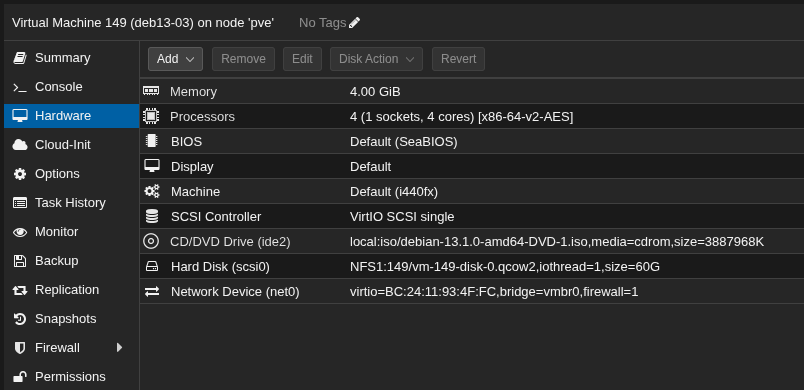Select the 'Default (i440fx)' machine value
804x390 pixels.
394,192
